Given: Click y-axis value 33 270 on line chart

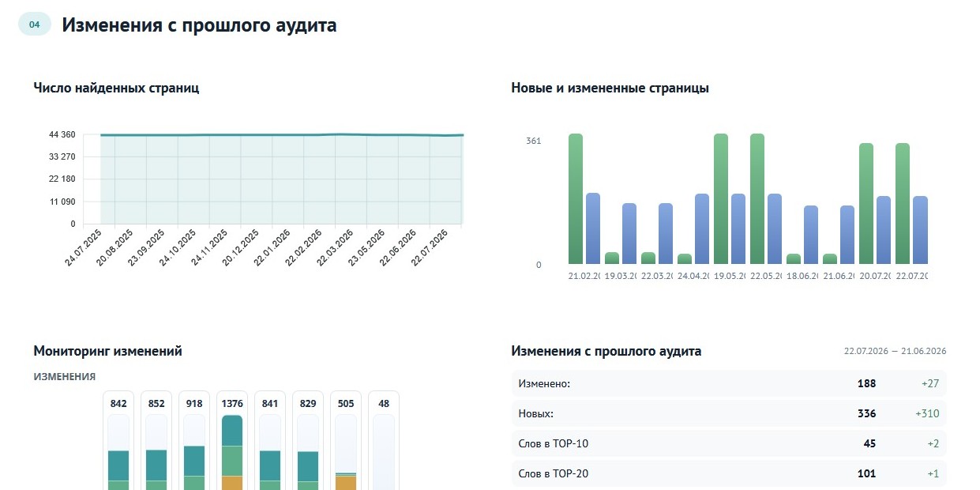Looking at the screenshot, I should click(x=62, y=156).
